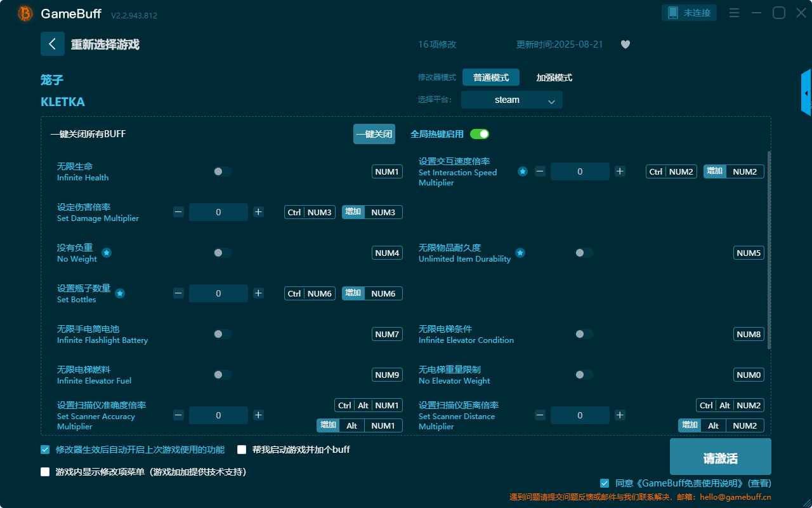Check the launch game and add buff checkbox

242,450
